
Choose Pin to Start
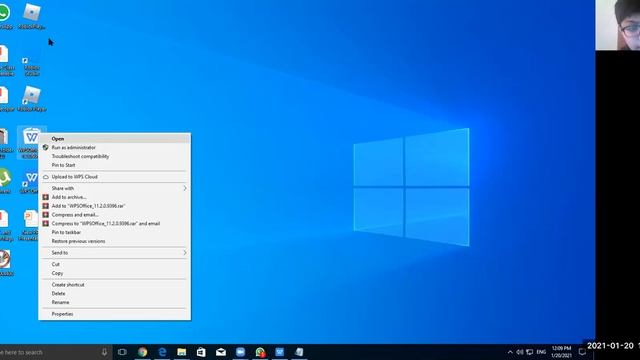point(114,165)
